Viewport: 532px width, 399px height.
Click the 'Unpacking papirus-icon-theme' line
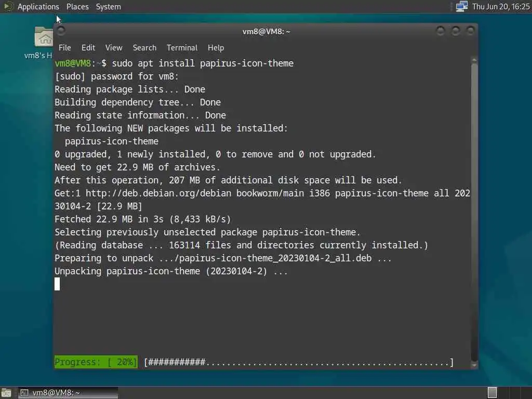[x=171, y=271]
